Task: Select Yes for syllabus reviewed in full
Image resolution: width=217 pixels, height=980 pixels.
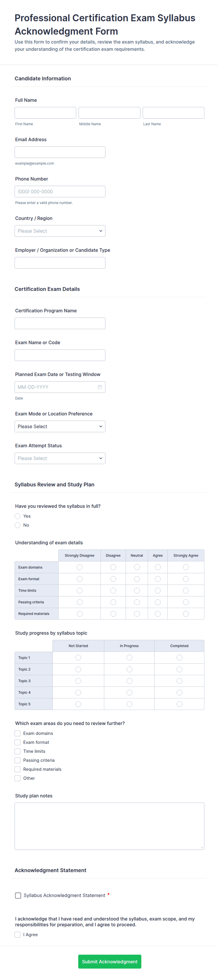Action: point(17,516)
